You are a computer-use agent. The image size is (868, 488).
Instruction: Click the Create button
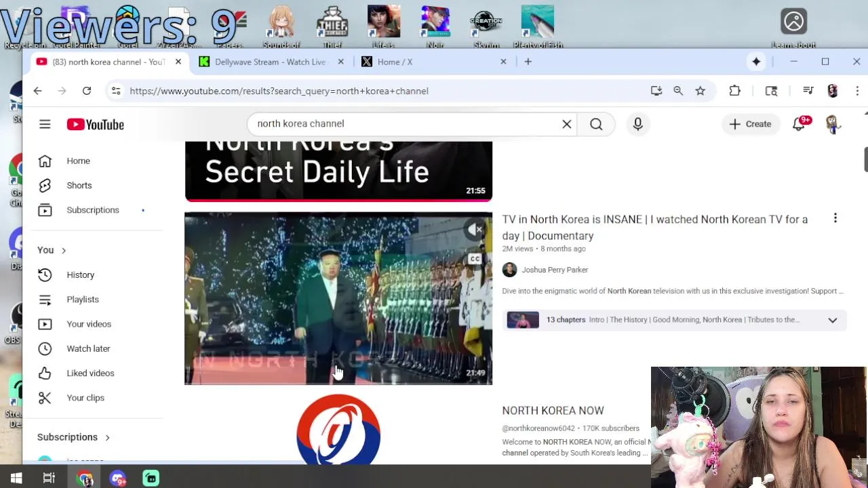(750, 124)
